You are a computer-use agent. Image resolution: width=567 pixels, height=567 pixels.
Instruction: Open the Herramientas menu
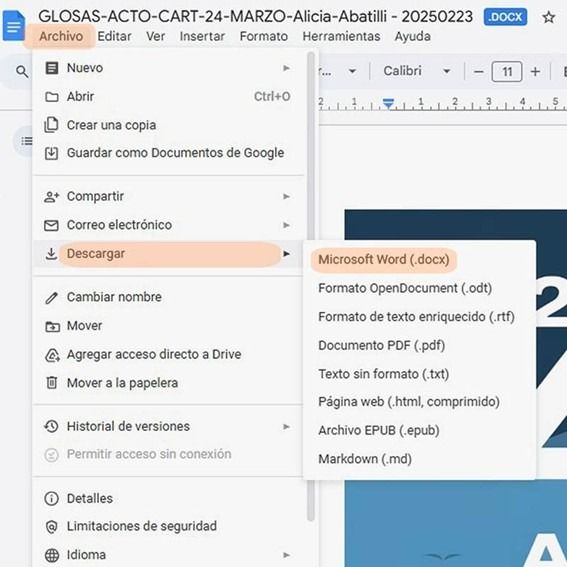341,36
